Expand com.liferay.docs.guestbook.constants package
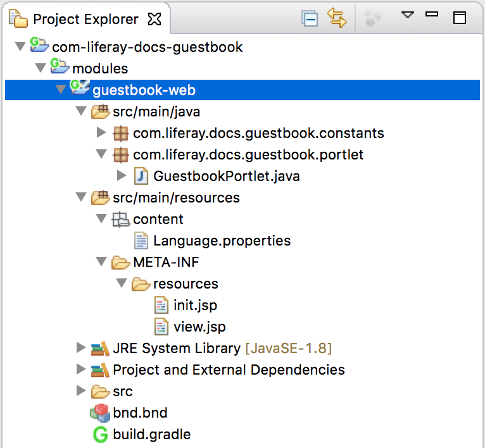 (101, 133)
